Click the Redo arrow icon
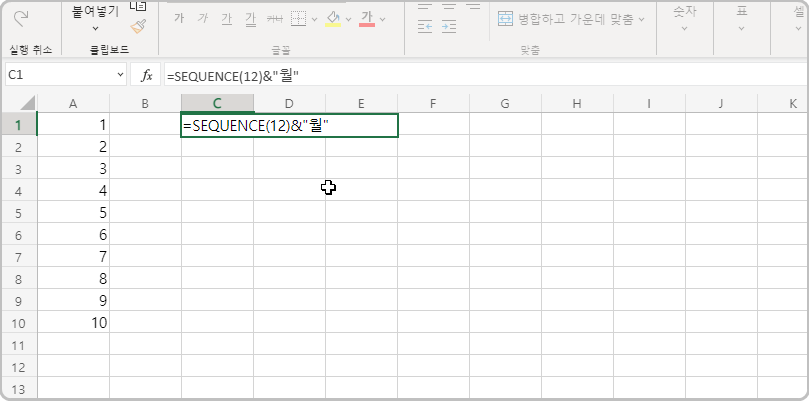 [x=21, y=19]
